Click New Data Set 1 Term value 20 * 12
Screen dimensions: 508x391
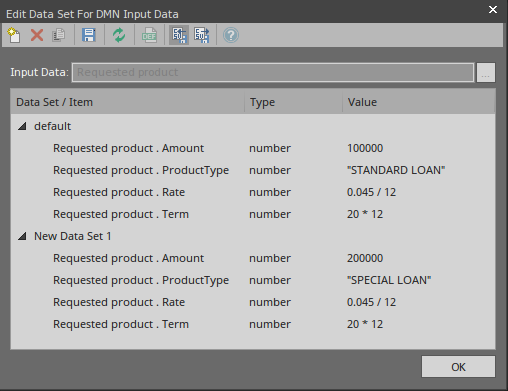coord(365,324)
